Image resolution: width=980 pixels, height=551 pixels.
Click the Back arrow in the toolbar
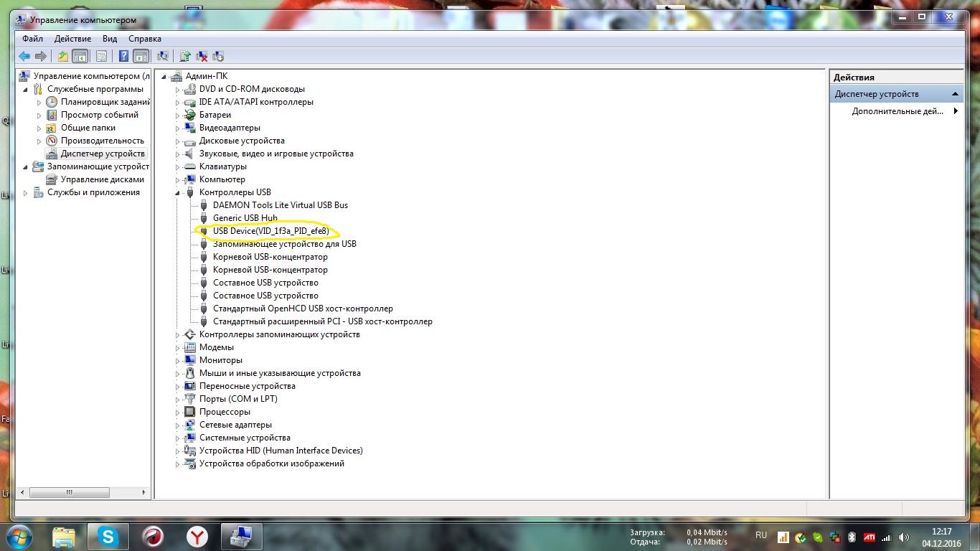24,56
